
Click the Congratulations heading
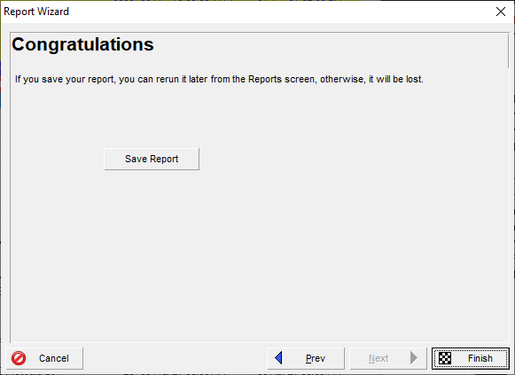click(83, 44)
